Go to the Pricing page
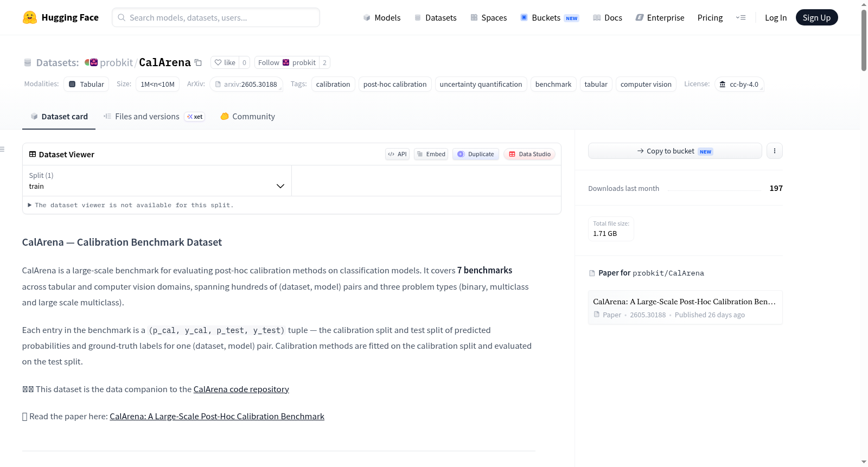This screenshot has width=868, height=467. tap(710, 17)
